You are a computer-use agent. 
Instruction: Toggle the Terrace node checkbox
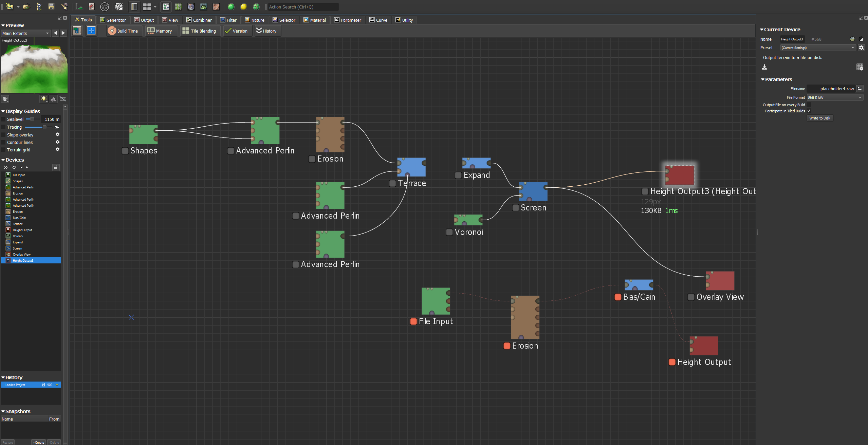pyautogui.click(x=393, y=183)
